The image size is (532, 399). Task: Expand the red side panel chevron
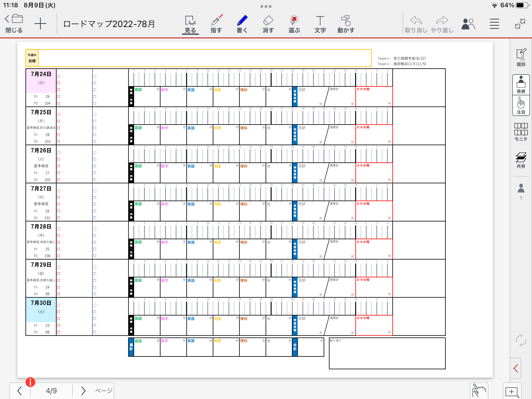516,368
